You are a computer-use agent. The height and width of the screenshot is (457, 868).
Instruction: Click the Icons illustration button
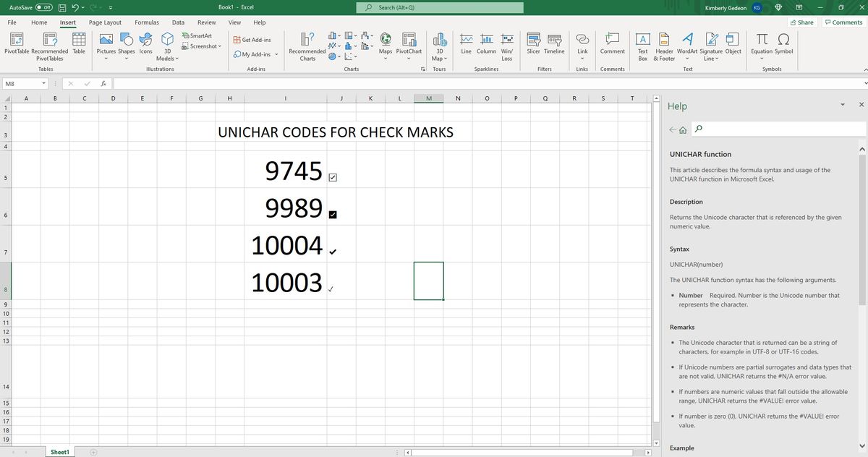[145, 43]
